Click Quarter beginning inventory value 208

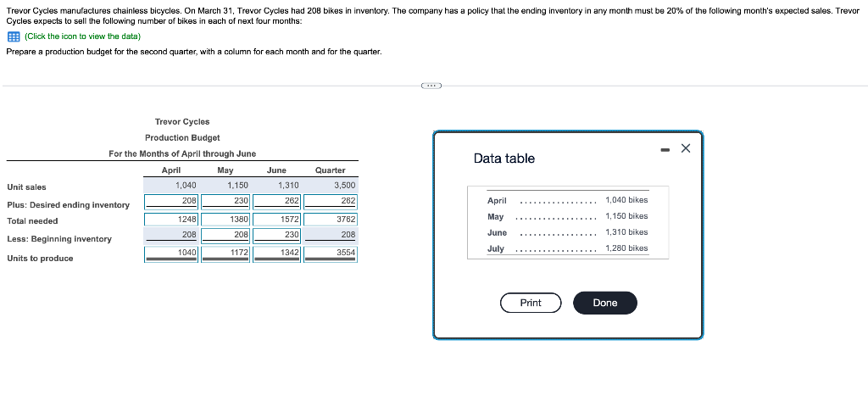pos(348,235)
